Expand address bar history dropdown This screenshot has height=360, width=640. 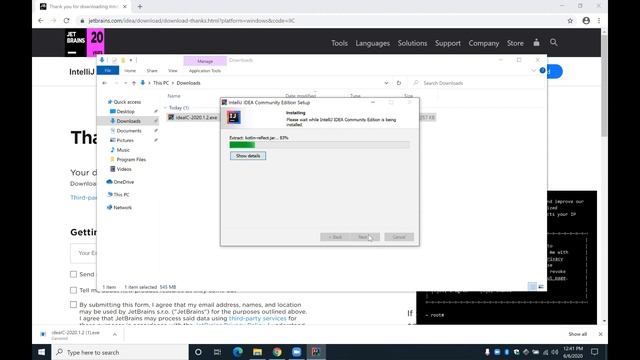pyautogui.click(x=386, y=83)
